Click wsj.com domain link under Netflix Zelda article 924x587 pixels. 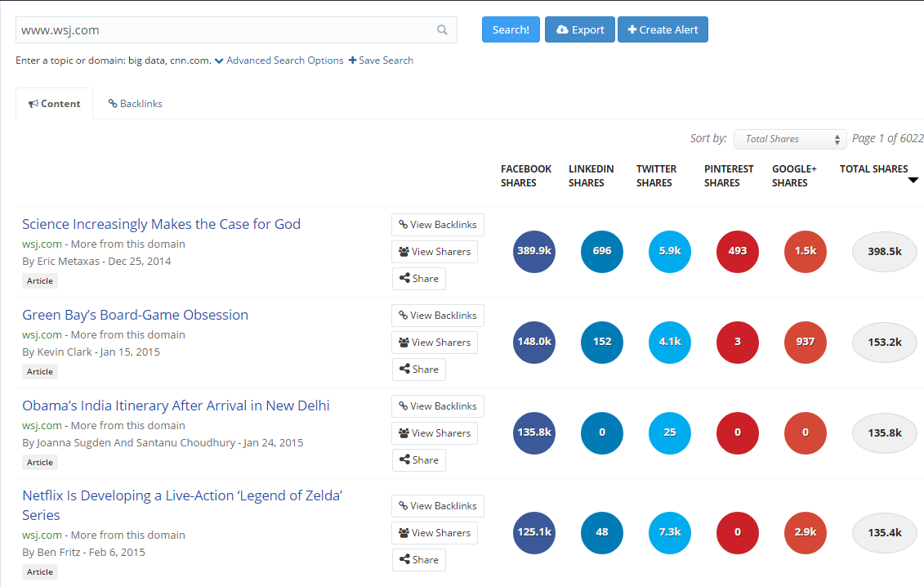click(x=42, y=535)
